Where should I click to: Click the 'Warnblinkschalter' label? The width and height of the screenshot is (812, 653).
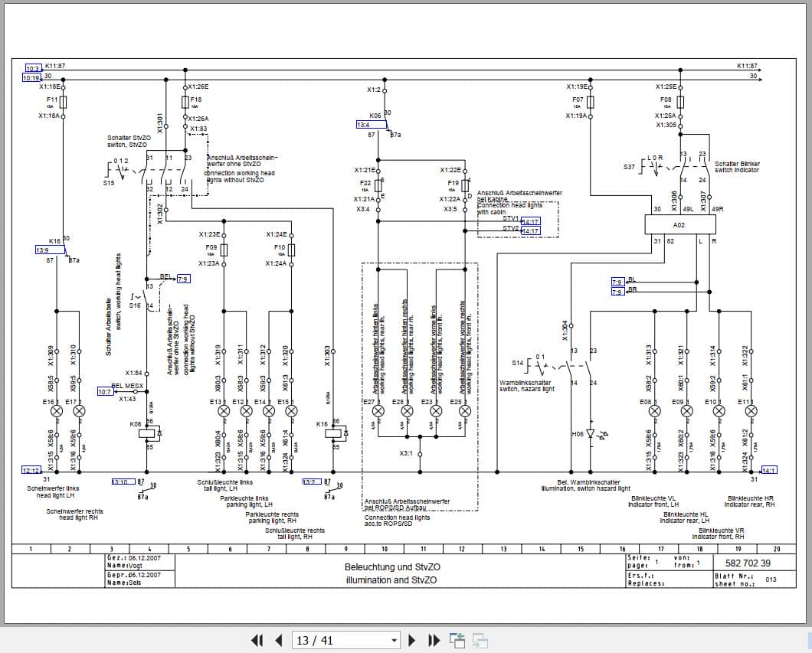525,383
